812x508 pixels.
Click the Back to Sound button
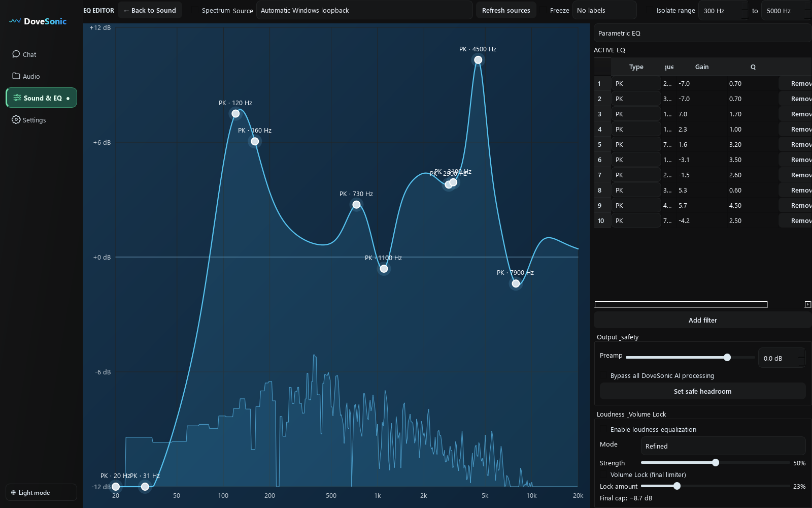pyautogui.click(x=150, y=10)
